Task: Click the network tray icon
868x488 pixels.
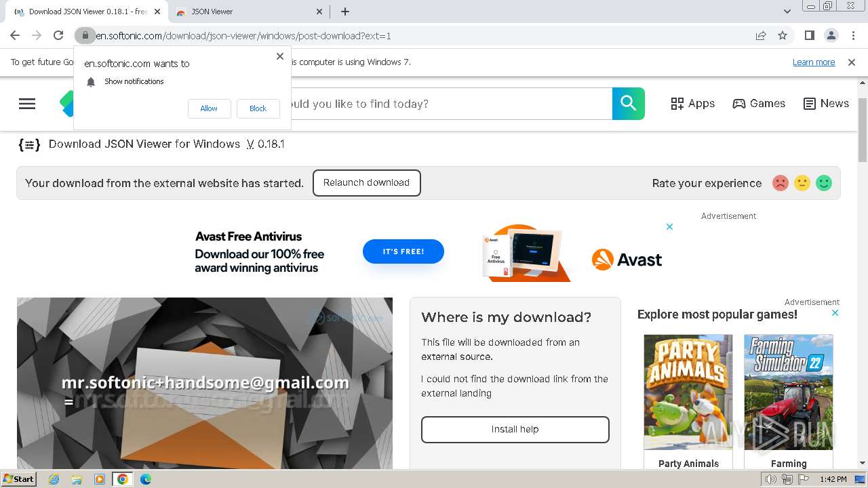Action: click(x=787, y=479)
